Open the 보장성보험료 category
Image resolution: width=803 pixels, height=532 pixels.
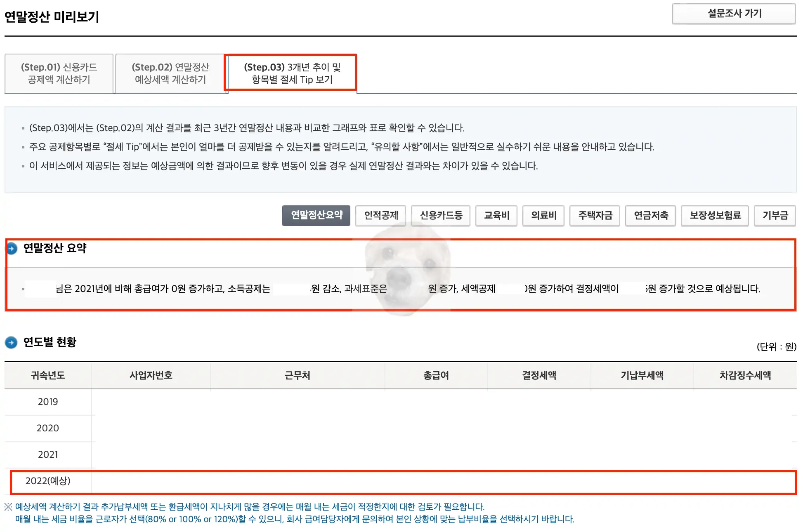(x=715, y=215)
